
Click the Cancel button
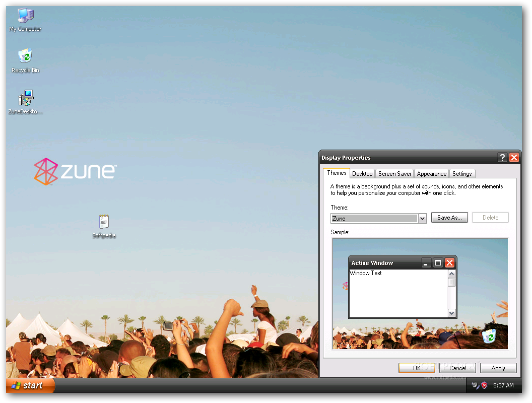click(458, 368)
